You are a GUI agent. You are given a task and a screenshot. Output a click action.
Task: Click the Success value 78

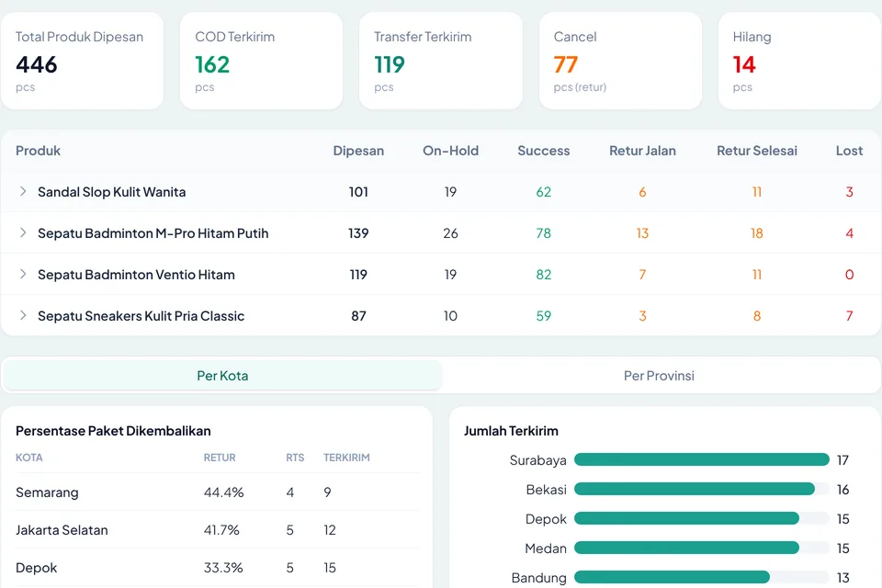click(x=543, y=233)
